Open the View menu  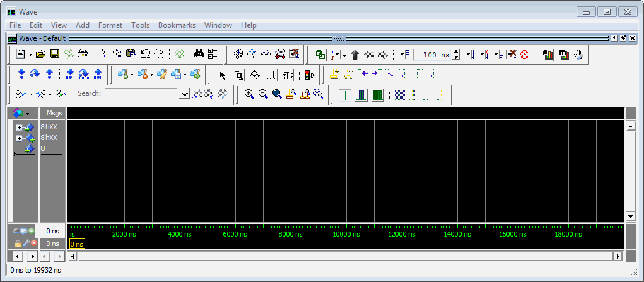[59, 25]
